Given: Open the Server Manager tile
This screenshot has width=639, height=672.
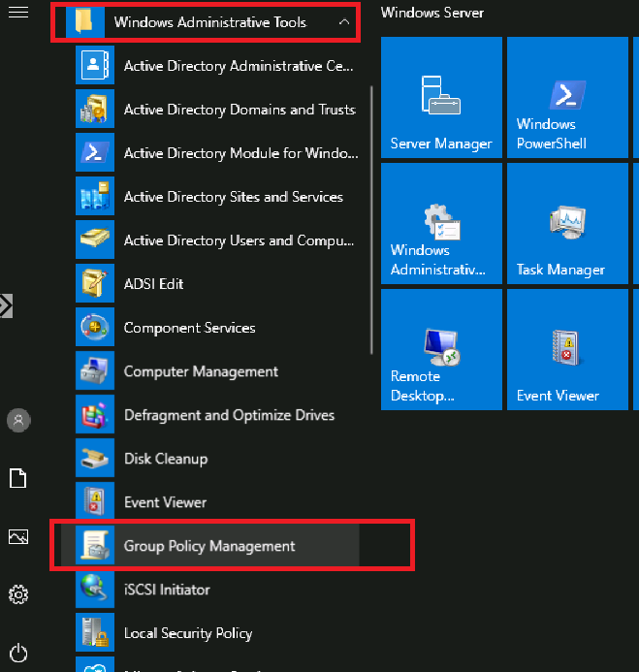Looking at the screenshot, I should tap(441, 97).
